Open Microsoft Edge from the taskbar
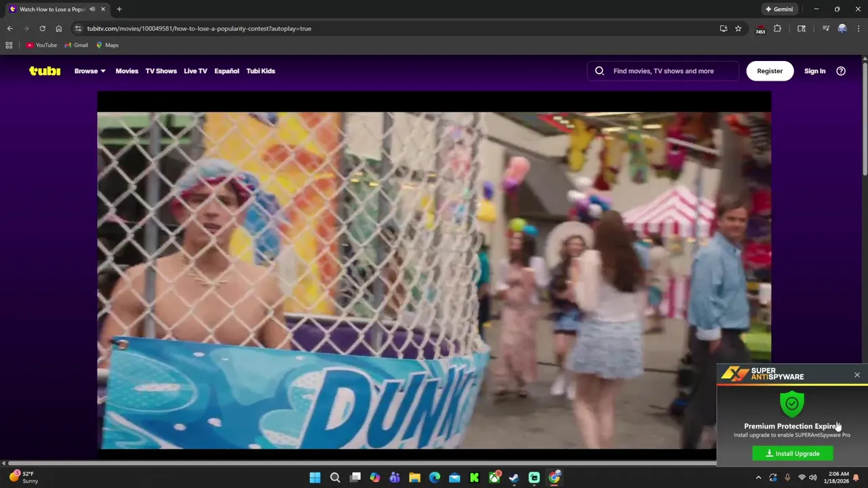 point(435,477)
